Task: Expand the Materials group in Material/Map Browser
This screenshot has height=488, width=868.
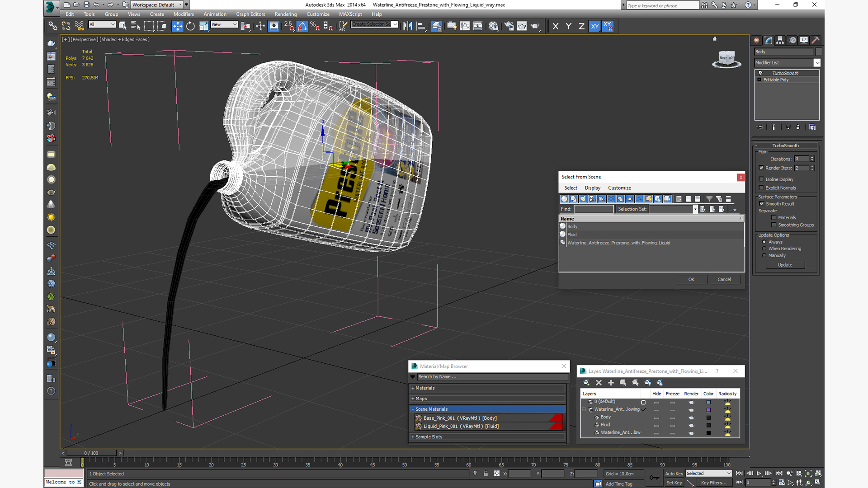Action: (488, 388)
